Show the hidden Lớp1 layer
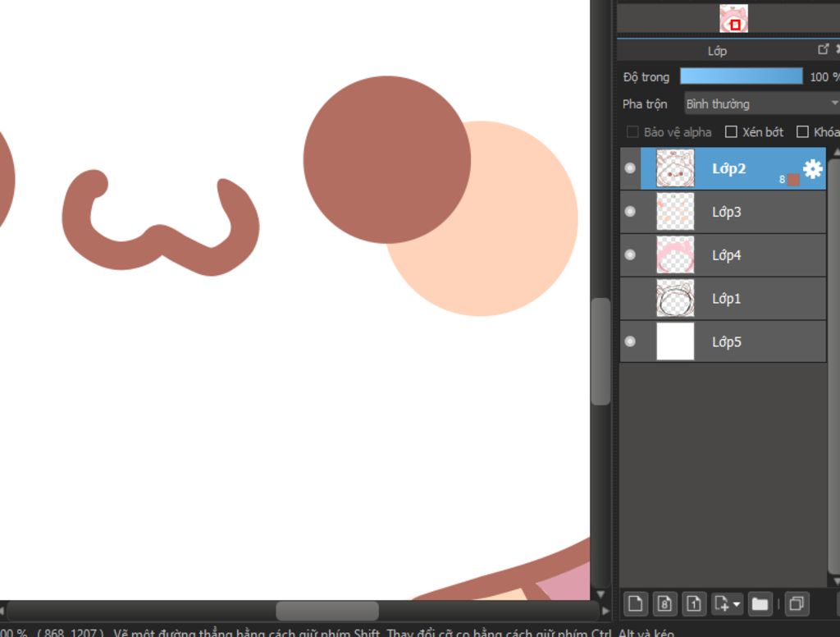Screen dimensions: 840x637 point(630,298)
